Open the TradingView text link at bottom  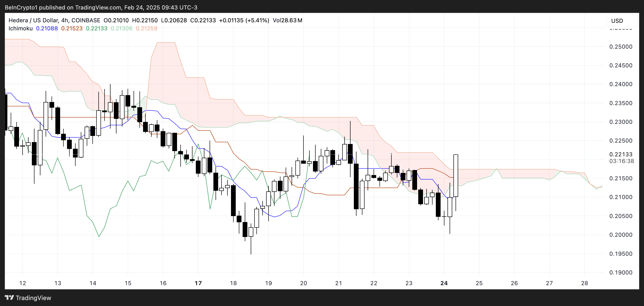point(33,298)
